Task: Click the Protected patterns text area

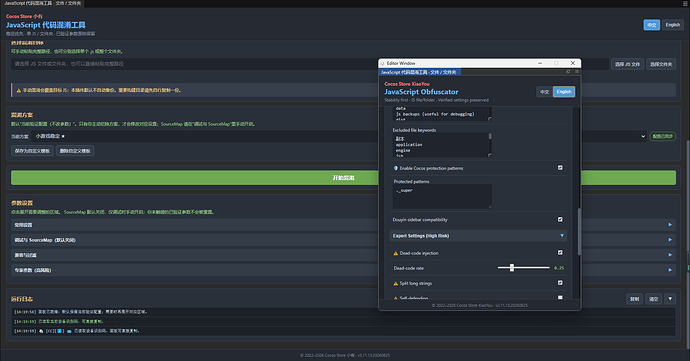Action: click(442, 196)
